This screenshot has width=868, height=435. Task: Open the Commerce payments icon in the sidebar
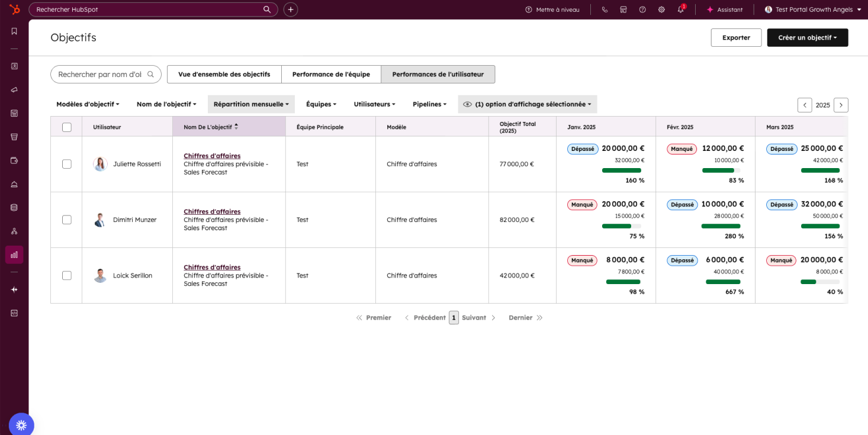tap(14, 160)
